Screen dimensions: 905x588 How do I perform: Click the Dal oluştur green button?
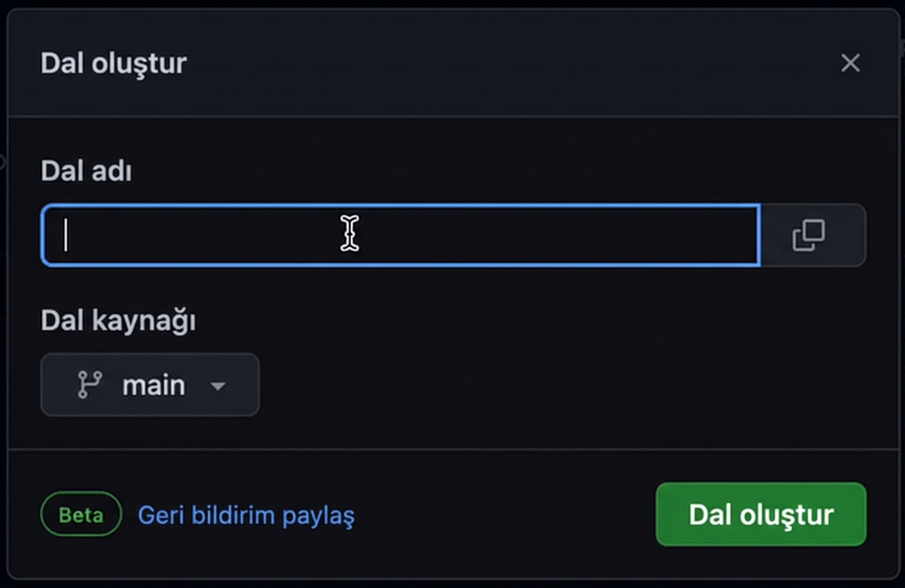pyautogui.click(x=761, y=514)
